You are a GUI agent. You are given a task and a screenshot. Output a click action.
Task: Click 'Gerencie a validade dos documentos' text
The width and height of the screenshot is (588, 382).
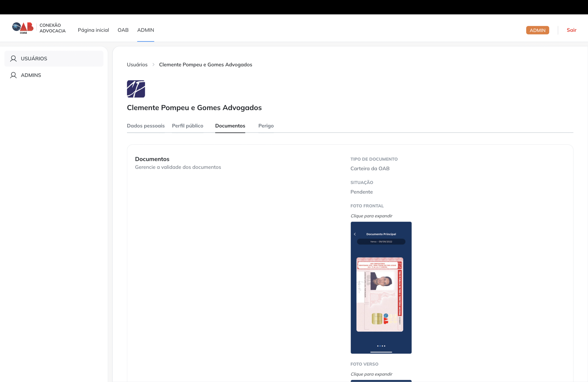pyautogui.click(x=178, y=167)
